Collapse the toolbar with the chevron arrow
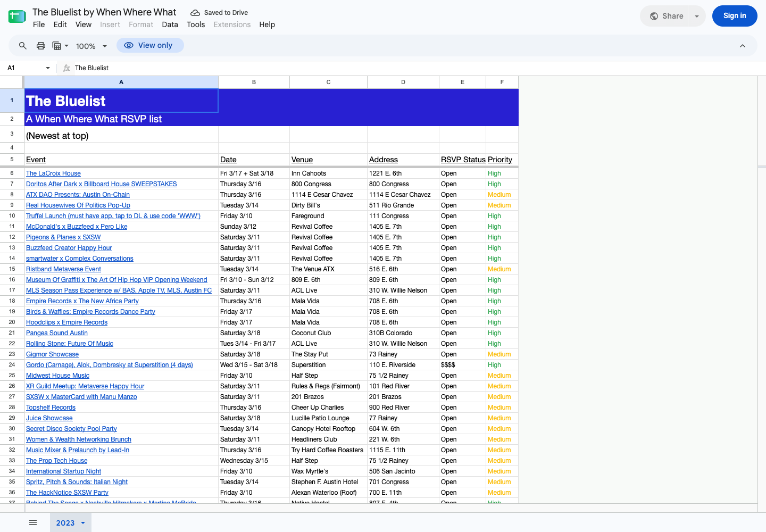766x532 pixels. tap(743, 46)
